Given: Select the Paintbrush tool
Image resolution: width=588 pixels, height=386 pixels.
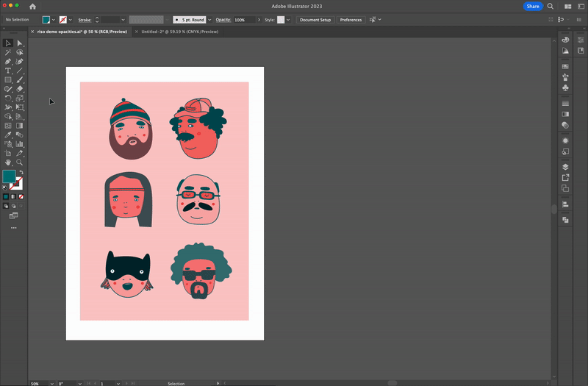Looking at the screenshot, I should pyautogui.click(x=20, y=80).
